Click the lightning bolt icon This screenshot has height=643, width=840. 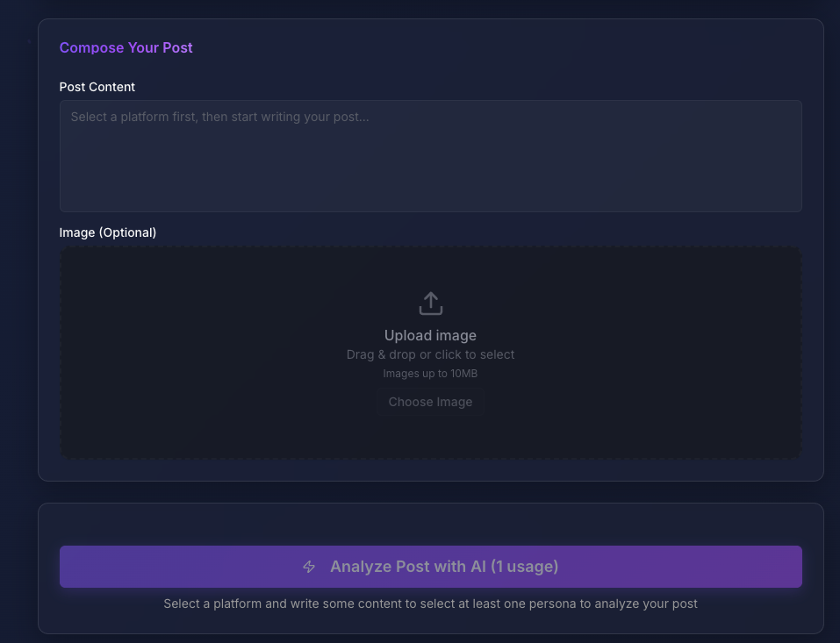tap(309, 567)
